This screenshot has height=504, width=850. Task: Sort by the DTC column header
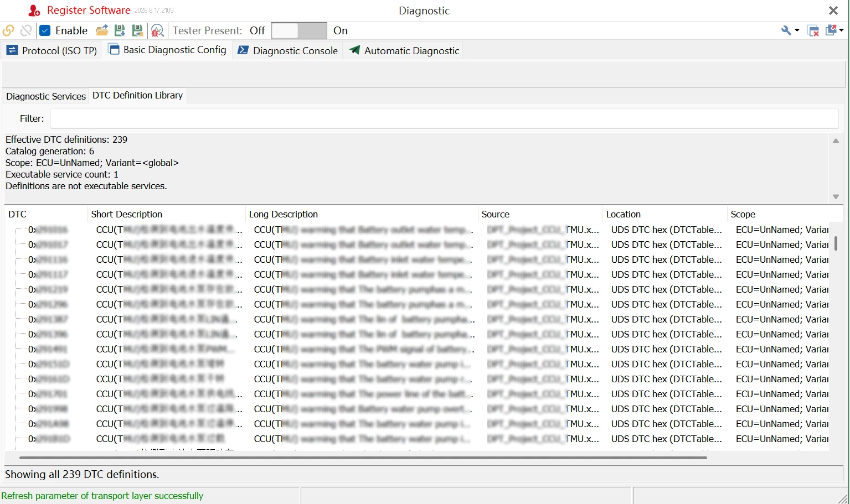47,214
